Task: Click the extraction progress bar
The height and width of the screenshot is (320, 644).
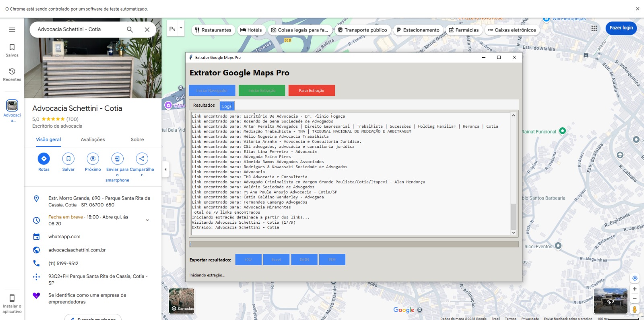Action: coord(353,244)
